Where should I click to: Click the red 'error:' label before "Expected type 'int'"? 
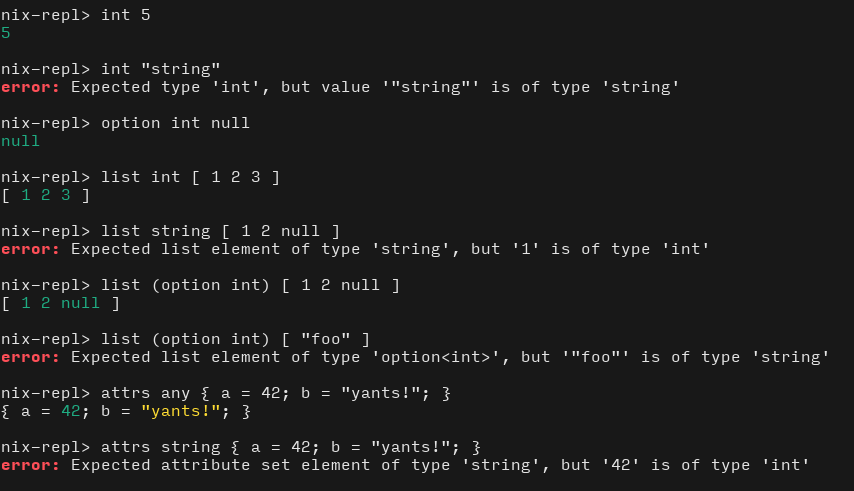[x=30, y=87]
